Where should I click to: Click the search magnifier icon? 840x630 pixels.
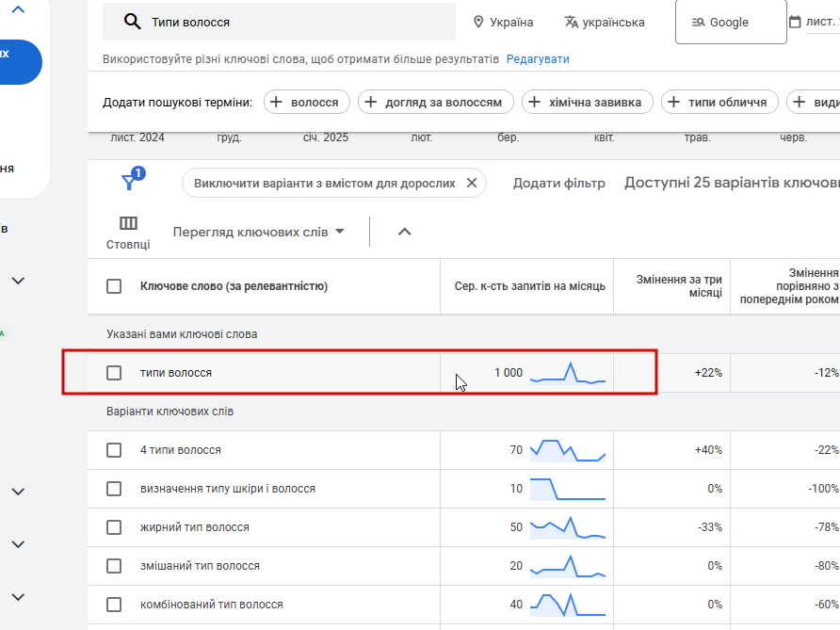[x=132, y=22]
